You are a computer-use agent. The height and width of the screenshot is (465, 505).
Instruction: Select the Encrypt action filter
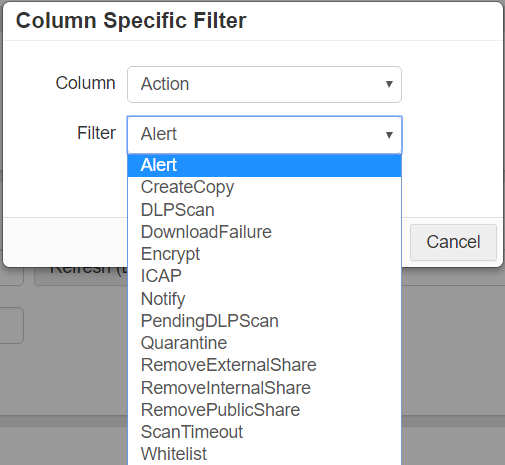[x=264, y=254]
